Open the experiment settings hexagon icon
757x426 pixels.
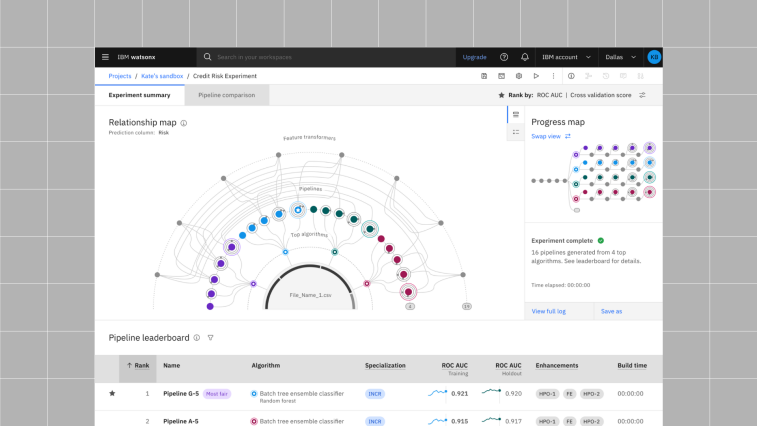click(519, 76)
